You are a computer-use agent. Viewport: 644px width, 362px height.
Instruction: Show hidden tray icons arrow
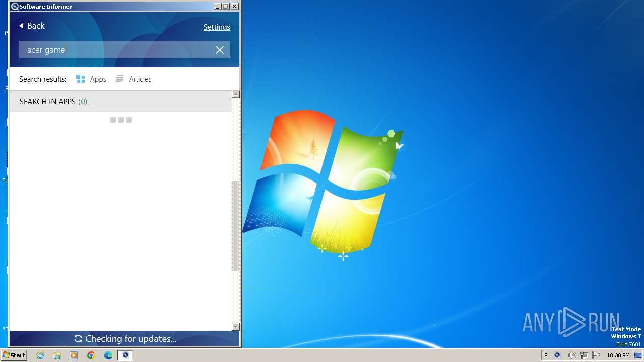pos(546,355)
